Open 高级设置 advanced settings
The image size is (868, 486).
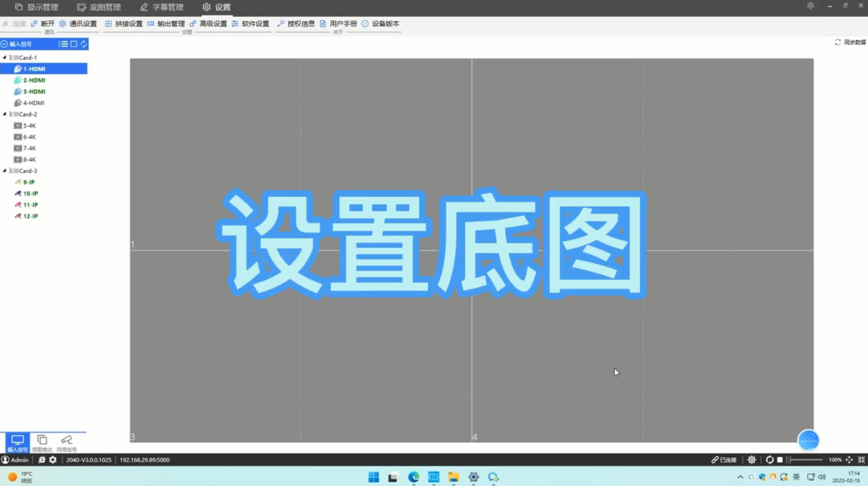click(208, 23)
